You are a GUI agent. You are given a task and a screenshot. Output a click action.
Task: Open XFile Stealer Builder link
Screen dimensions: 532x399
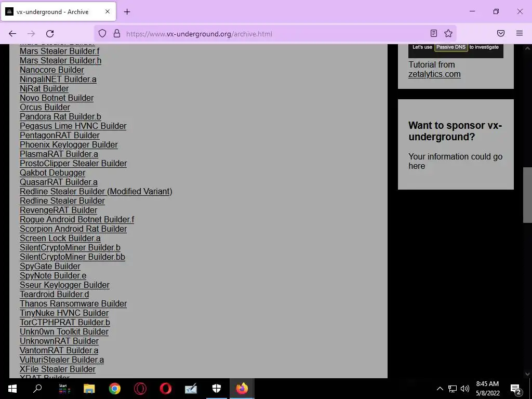coord(58,369)
